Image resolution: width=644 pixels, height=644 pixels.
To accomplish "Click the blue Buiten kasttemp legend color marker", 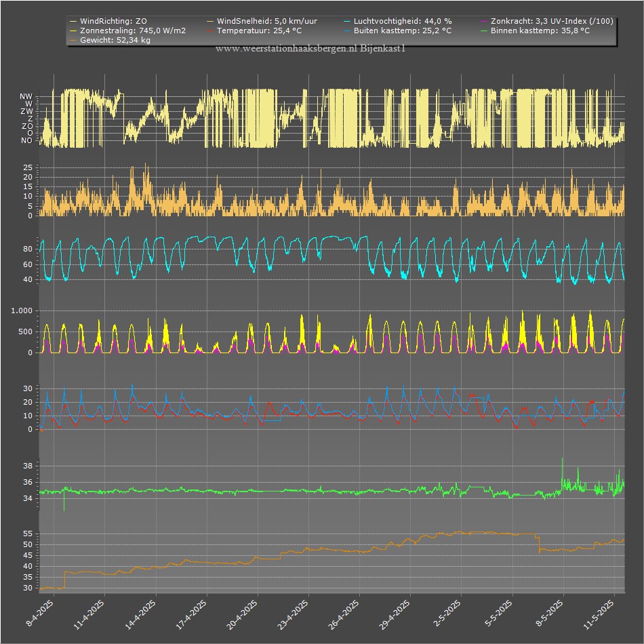I will [x=347, y=31].
